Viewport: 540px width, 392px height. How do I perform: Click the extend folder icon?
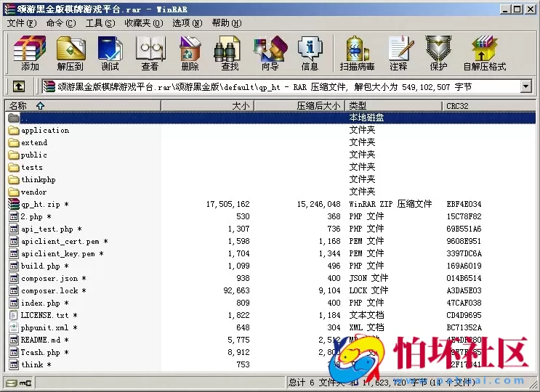click(13, 143)
